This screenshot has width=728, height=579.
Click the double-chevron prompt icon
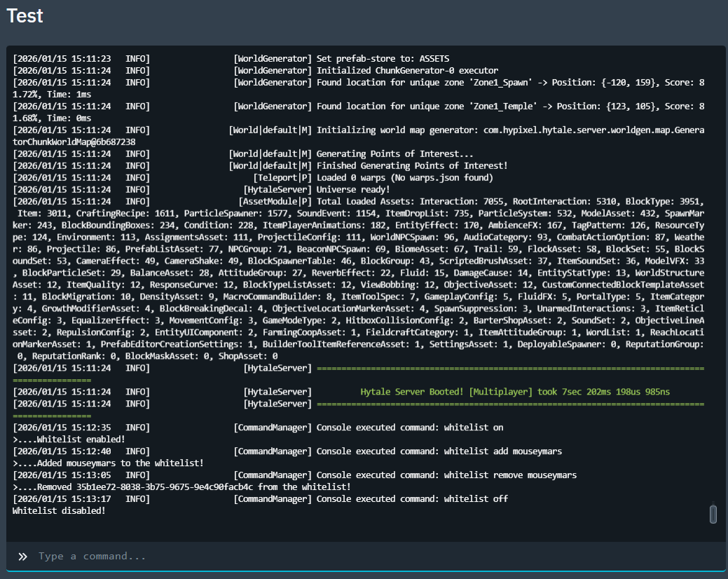click(23, 556)
